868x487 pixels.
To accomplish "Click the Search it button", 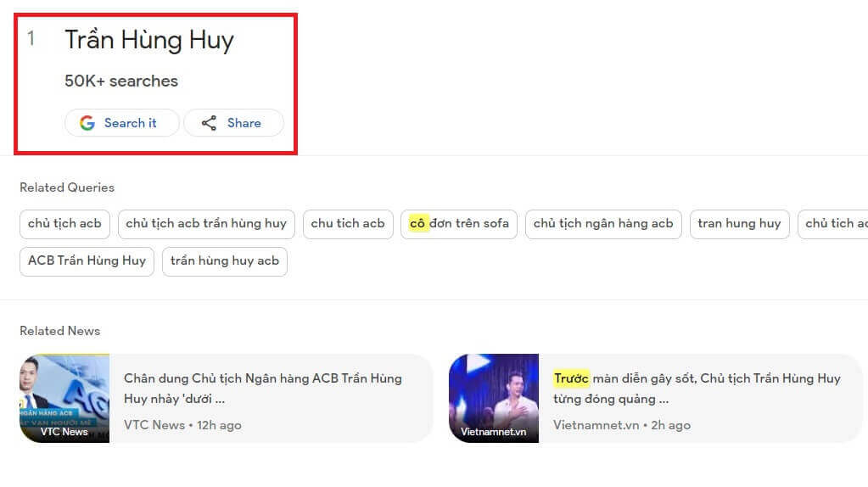I will click(122, 123).
